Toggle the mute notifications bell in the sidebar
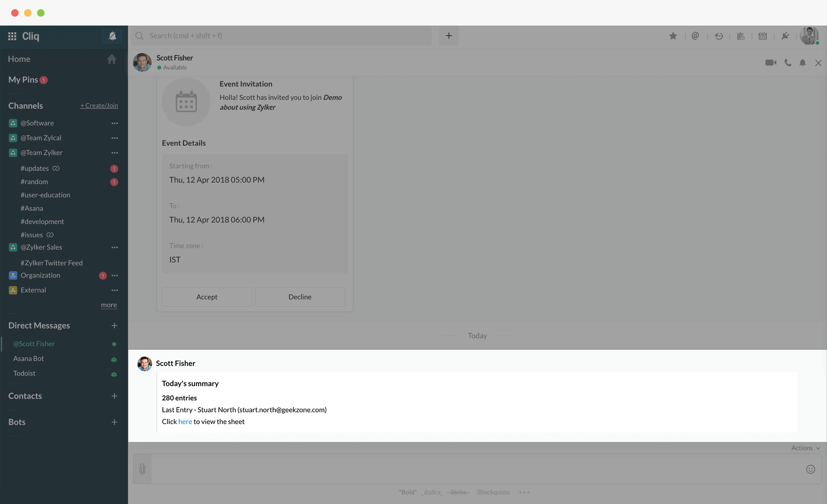 click(112, 36)
